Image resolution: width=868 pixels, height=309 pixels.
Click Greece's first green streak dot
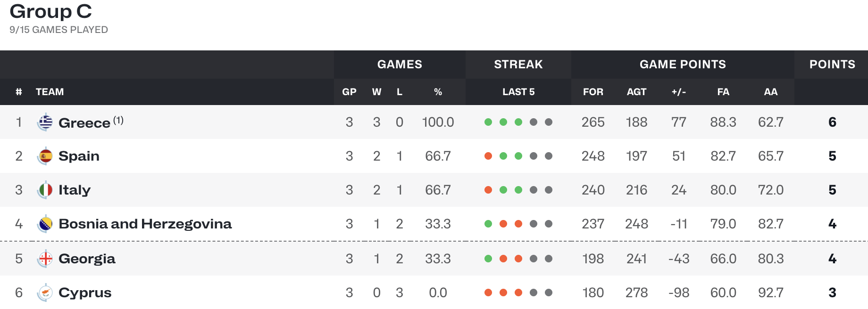[x=488, y=122]
